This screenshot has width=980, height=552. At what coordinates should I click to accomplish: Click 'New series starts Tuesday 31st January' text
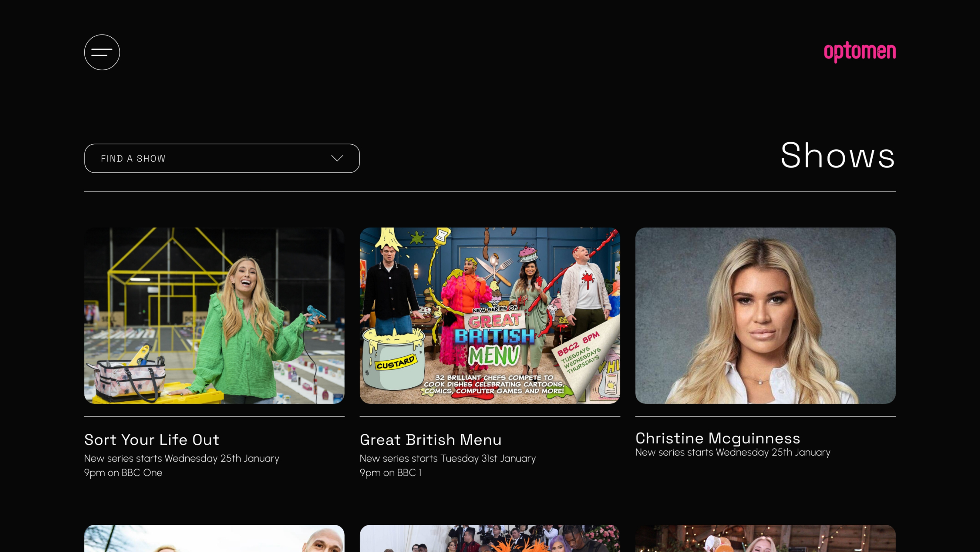[448, 458]
